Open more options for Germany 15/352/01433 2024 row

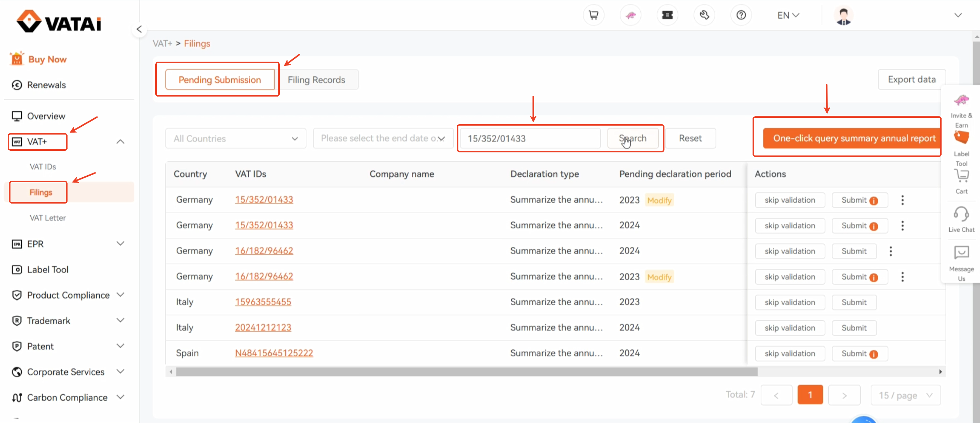pos(902,226)
